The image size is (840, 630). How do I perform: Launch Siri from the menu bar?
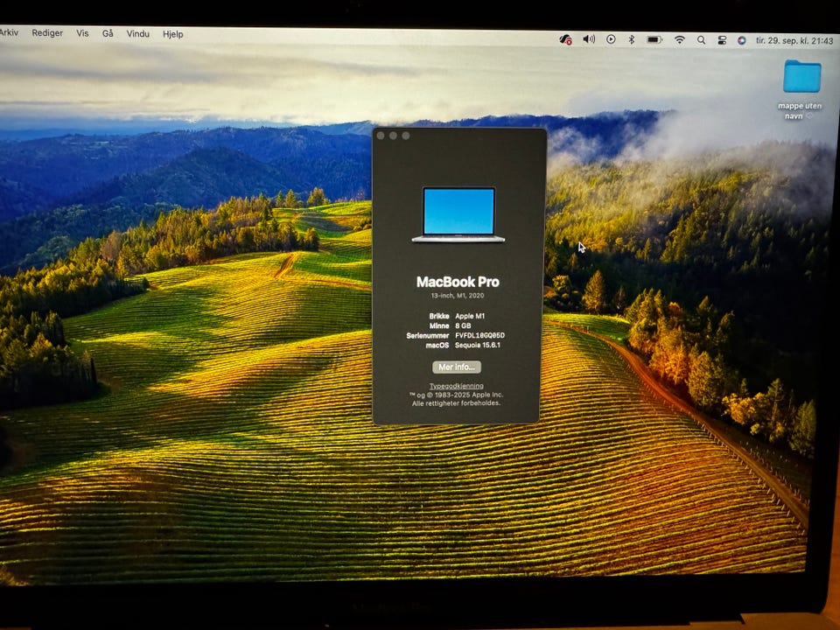point(741,40)
